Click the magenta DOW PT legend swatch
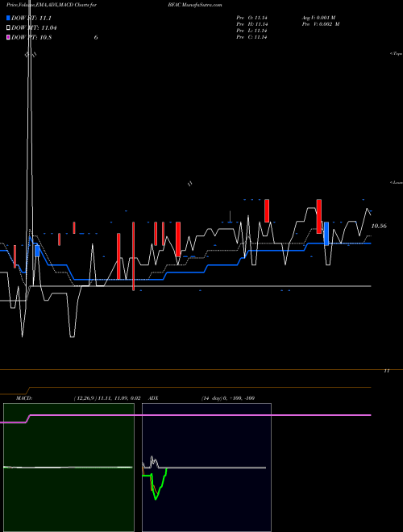The width and height of the screenshot is (403, 532). tap(8, 37)
